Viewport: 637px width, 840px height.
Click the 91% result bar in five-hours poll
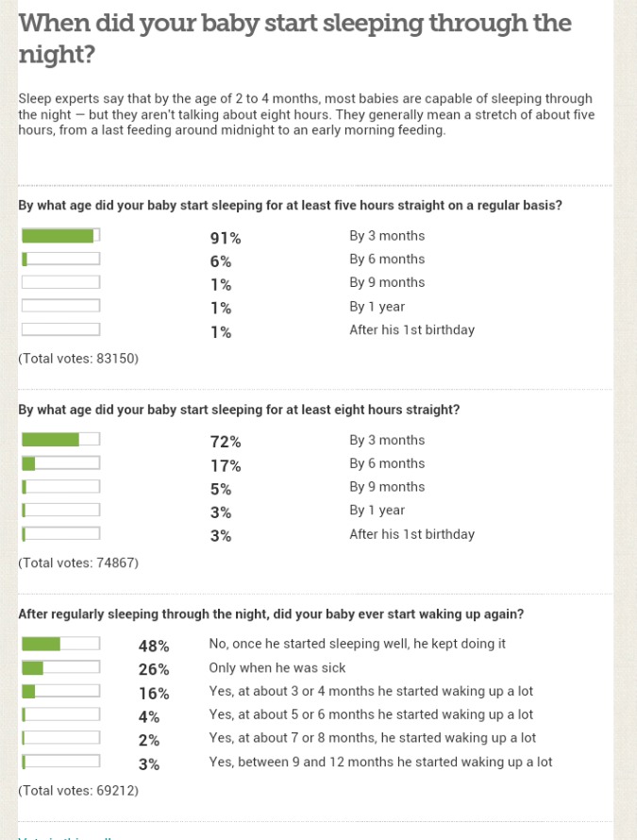click(x=60, y=236)
